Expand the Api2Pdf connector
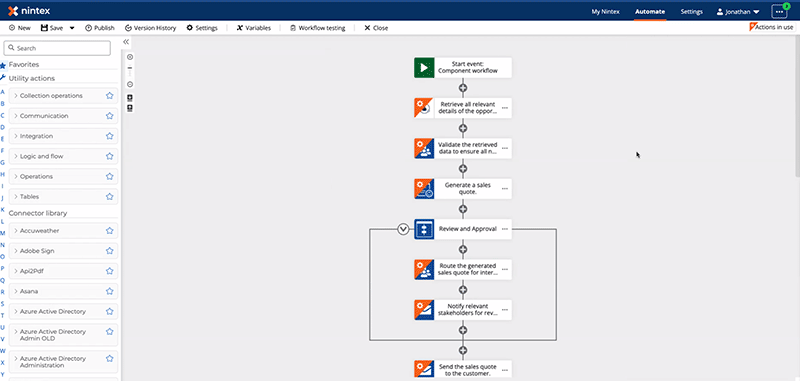Image resolution: width=800 pixels, height=381 pixels. [x=16, y=271]
